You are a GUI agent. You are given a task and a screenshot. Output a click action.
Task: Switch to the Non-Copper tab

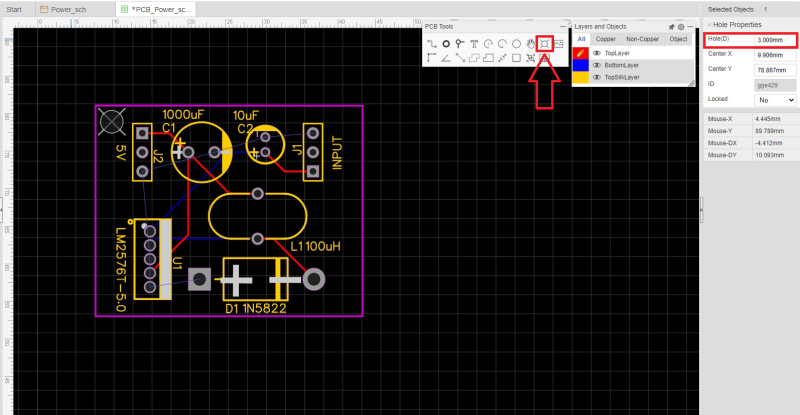[642, 39]
